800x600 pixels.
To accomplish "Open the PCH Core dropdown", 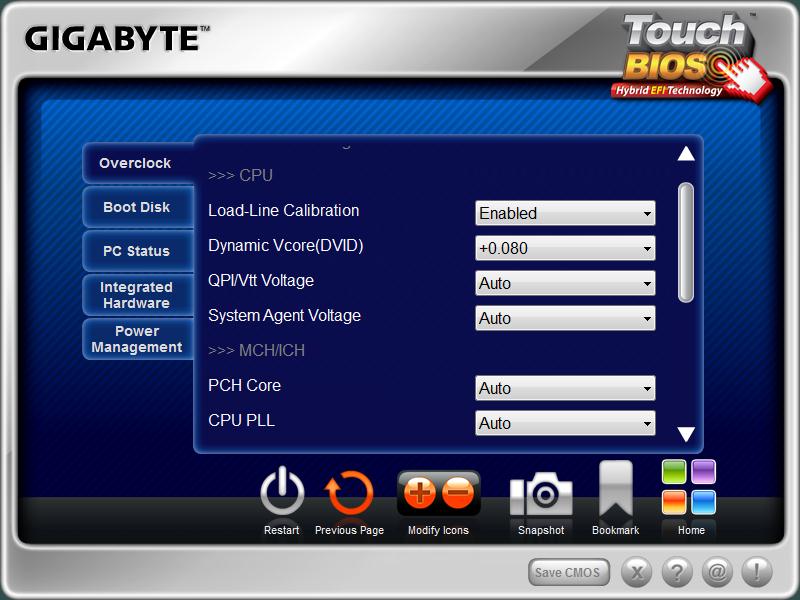I will pos(565,388).
